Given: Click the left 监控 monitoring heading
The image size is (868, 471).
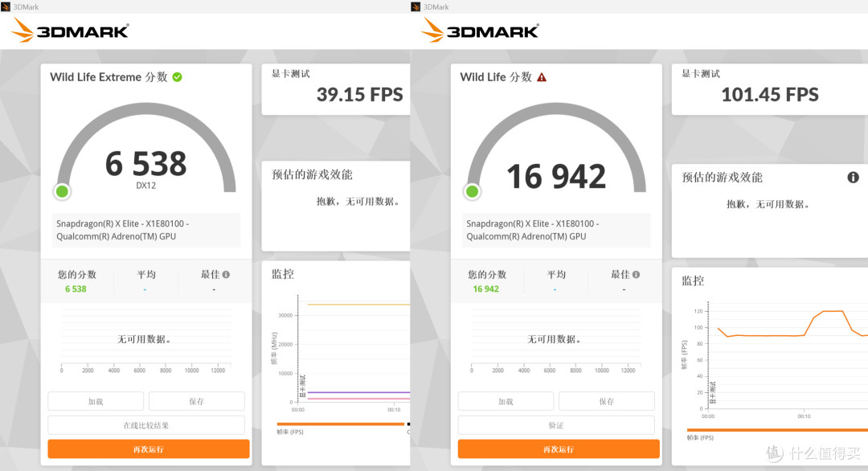Looking at the screenshot, I should click(283, 274).
